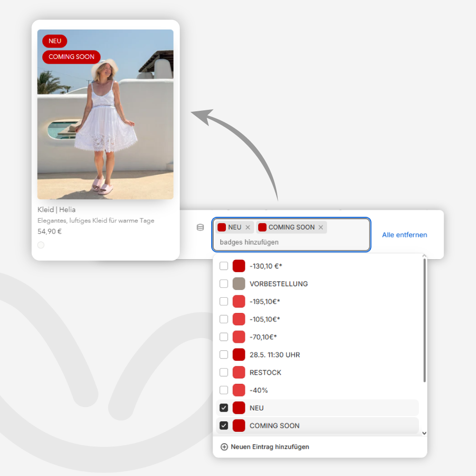The width and height of the screenshot is (476, 476).
Task: Select the white color circle under price
Action: [x=41, y=245]
